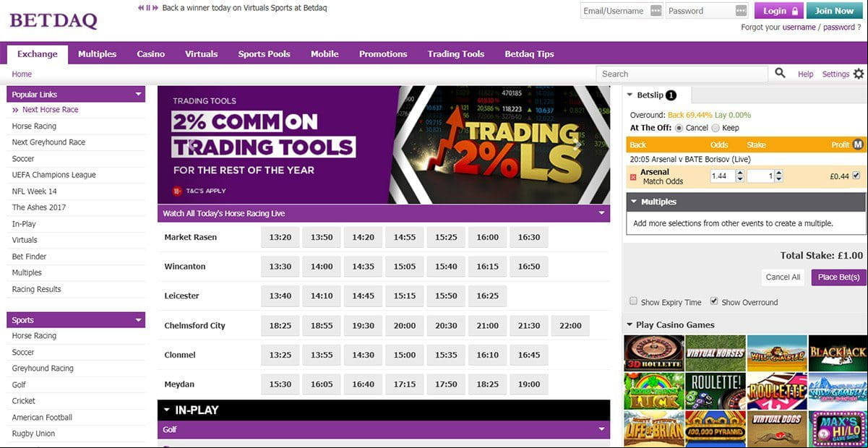Screen dimensions: 868x448
Task: Collapse the Golf in-play section
Action: 601,429
